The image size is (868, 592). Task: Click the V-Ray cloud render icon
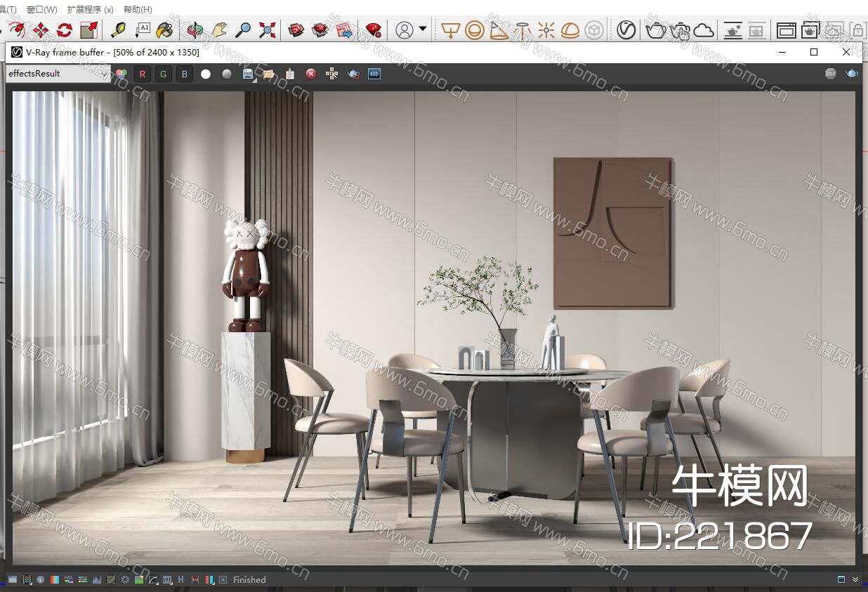point(703,29)
